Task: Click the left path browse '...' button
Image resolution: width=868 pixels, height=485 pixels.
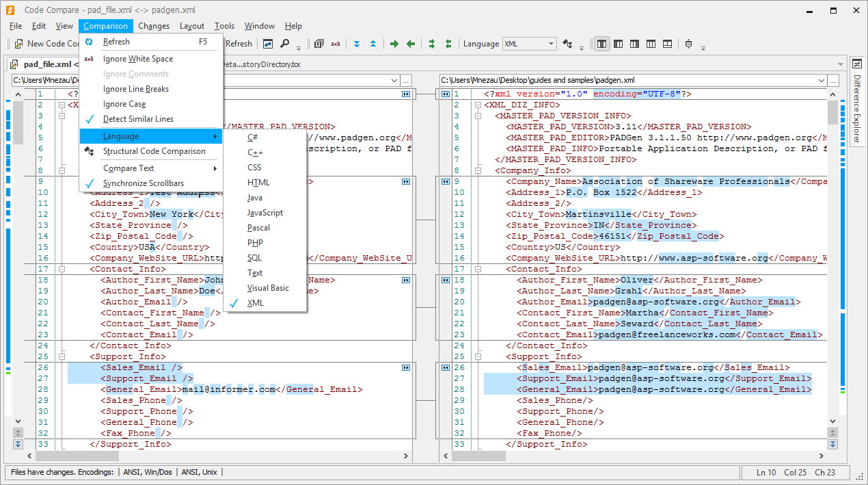Action: [407, 80]
